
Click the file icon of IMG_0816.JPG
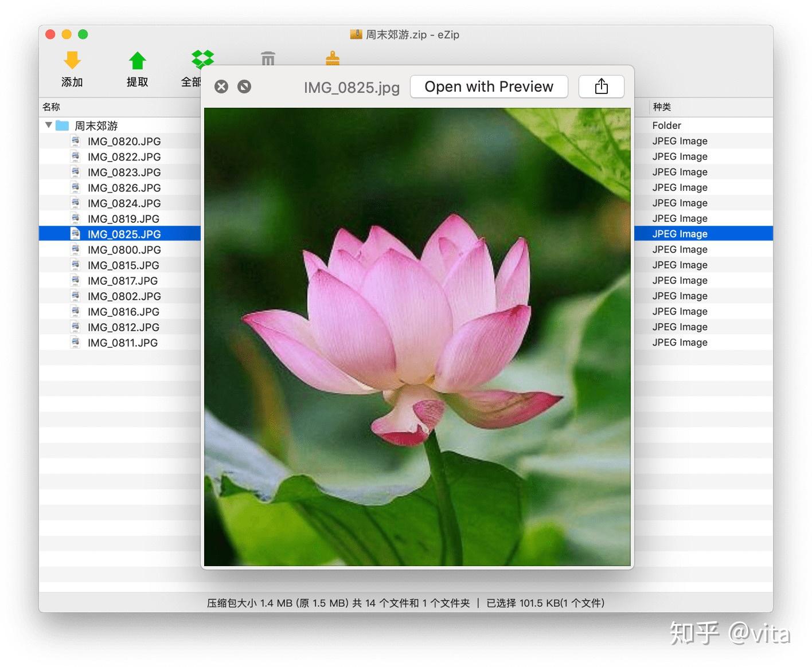[75, 311]
